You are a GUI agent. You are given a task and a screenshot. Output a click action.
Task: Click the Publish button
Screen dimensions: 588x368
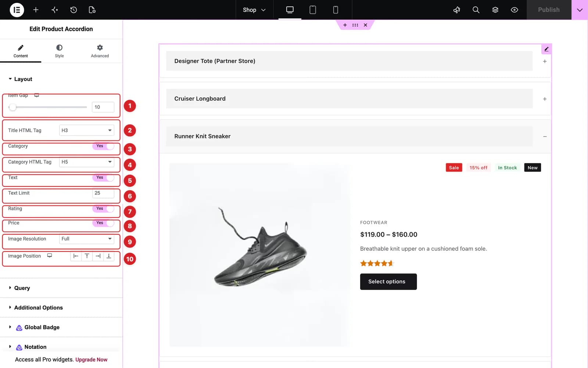tap(549, 10)
